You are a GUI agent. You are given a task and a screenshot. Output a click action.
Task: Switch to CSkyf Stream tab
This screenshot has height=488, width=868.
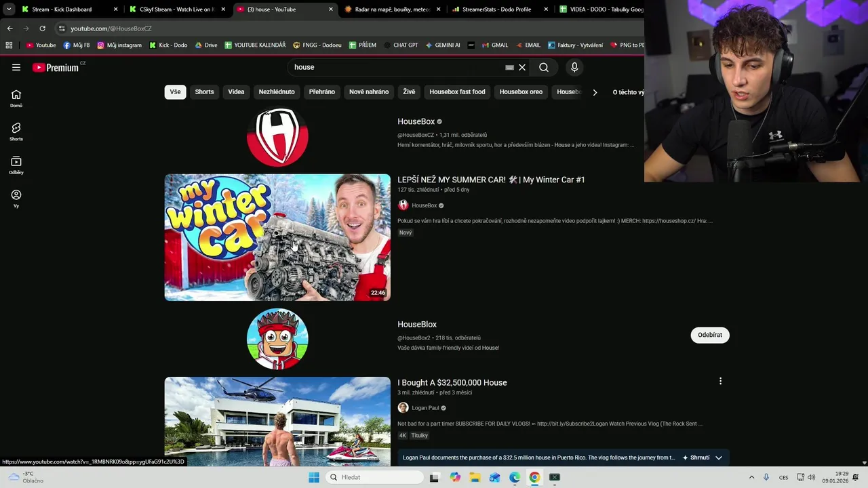point(178,9)
